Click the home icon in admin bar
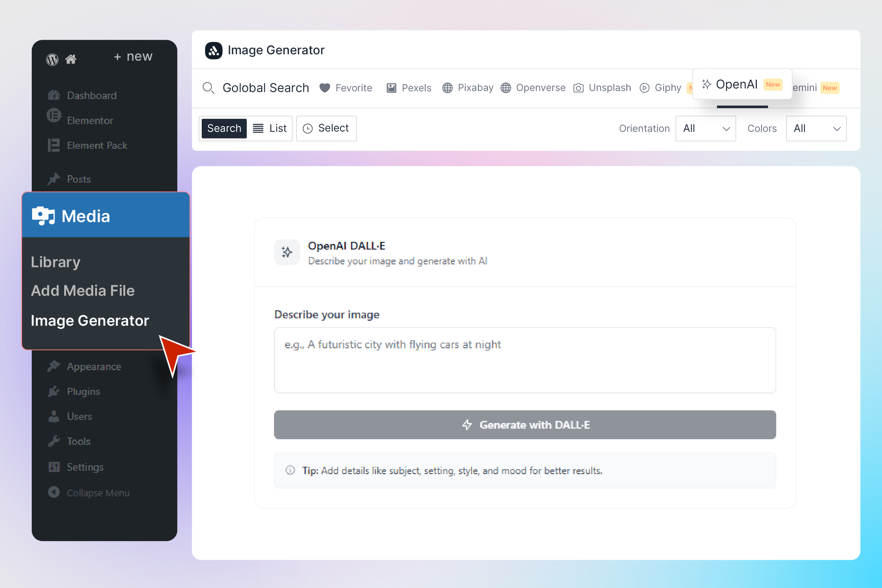The image size is (882, 588). pos(71,59)
